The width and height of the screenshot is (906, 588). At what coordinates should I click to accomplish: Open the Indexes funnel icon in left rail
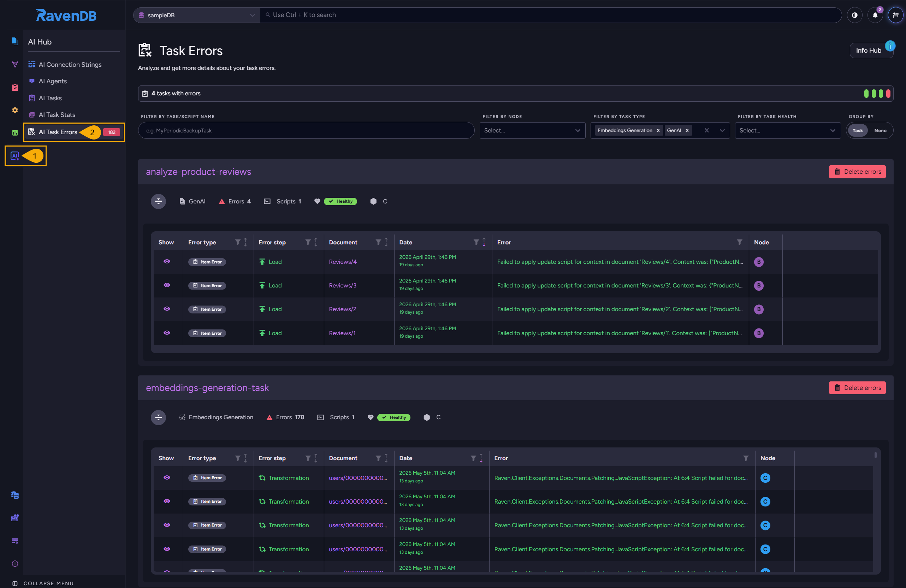point(15,64)
